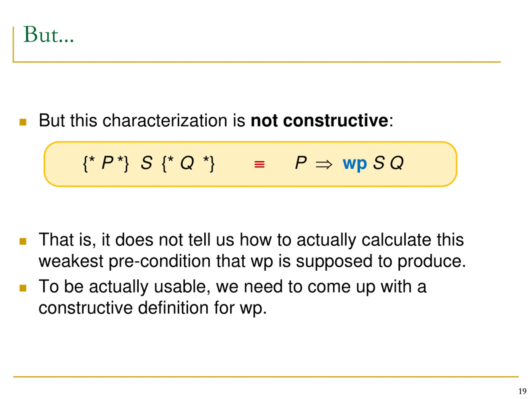Click the red equivalence symbol
532x399 pixels.
point(259,165)
